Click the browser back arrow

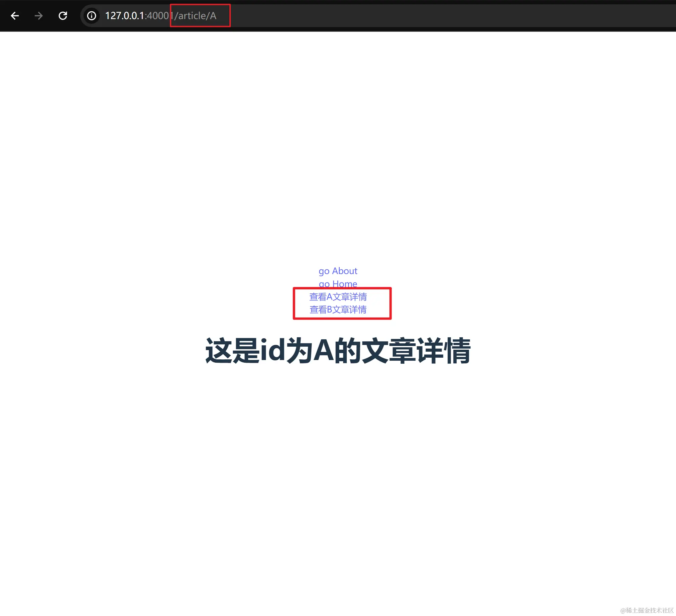pos(15,16)
